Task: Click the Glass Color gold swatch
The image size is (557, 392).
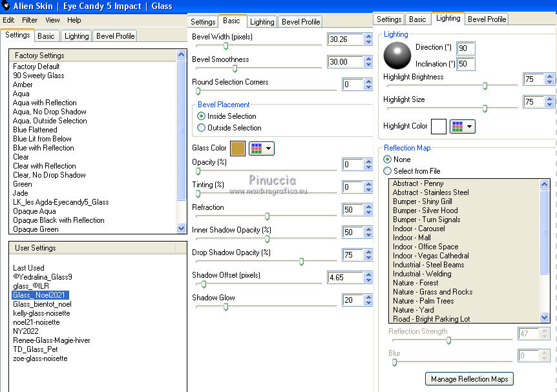Action: pos(238,149)
